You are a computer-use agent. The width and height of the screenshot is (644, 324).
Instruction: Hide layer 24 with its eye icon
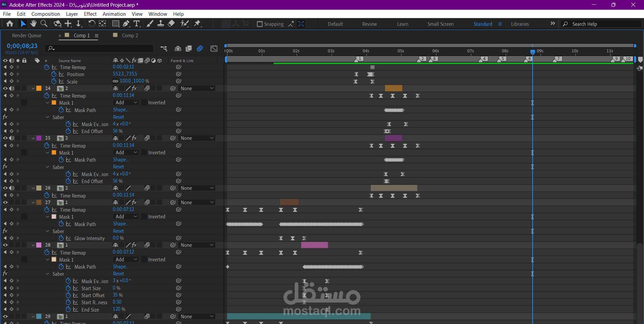pyautogui.click(x=5, y=89)
